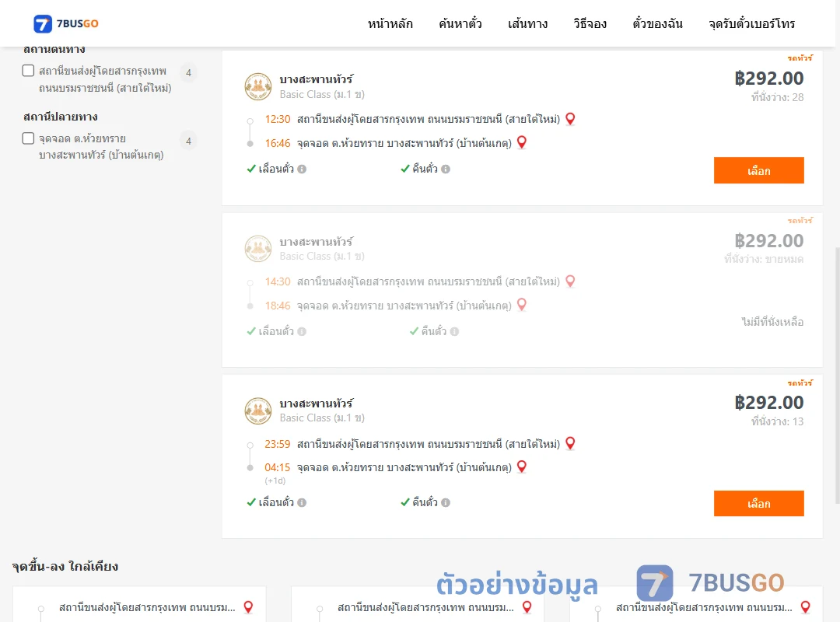This screenshot has width=840, height=622.
Task: Open first nearby stop card สถานีขนส่งผู้โดยสารกรุงเทพ
Action: pyautogui.click(x=139, y=604)
